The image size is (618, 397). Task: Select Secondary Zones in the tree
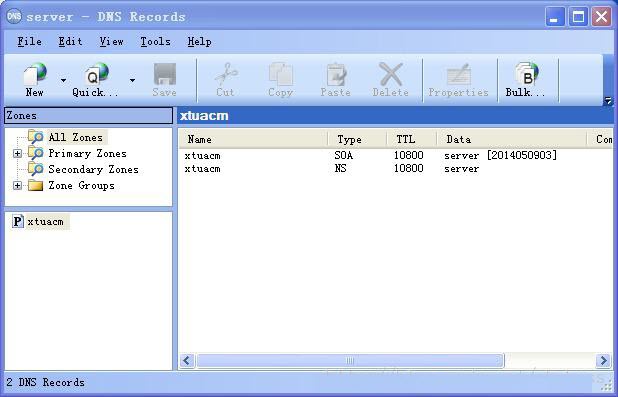93,170
